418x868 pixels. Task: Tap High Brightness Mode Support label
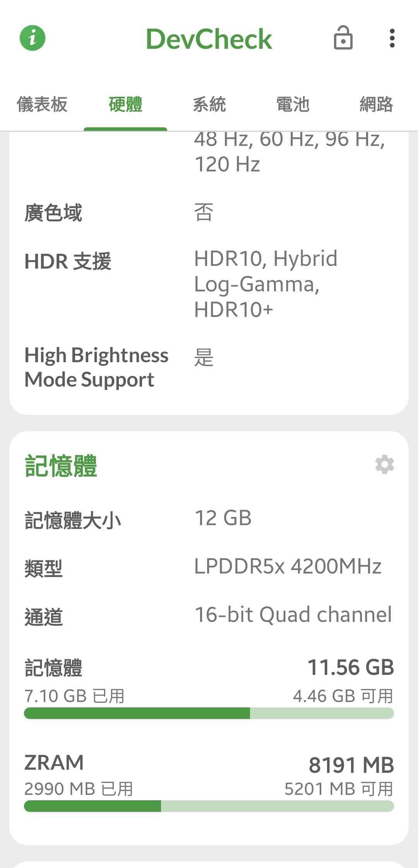(x=96, y=367)
